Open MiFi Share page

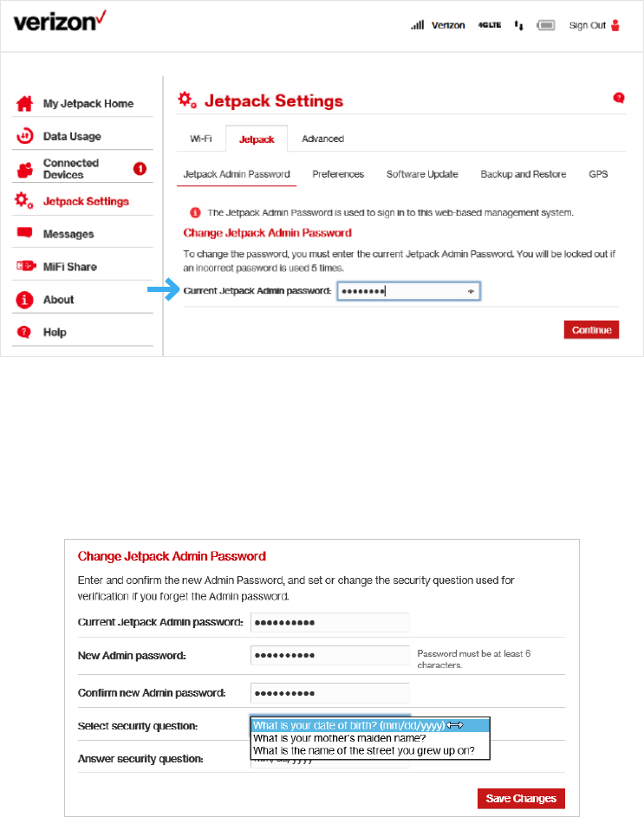pos(70,267)
